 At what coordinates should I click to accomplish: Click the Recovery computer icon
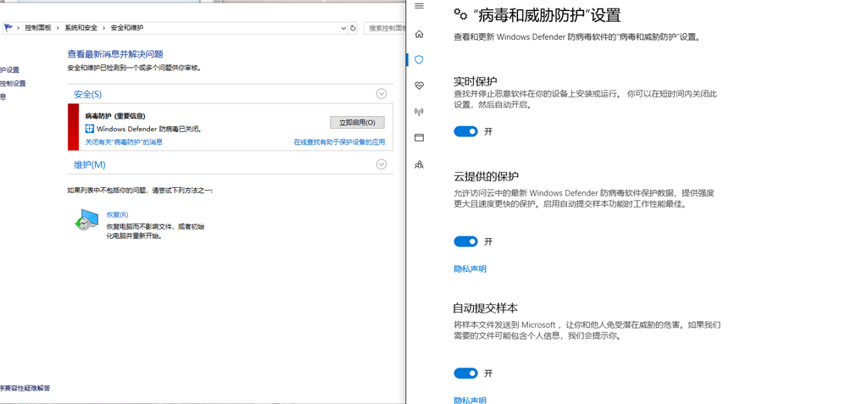pyautogui.click(x=86, y=219)
